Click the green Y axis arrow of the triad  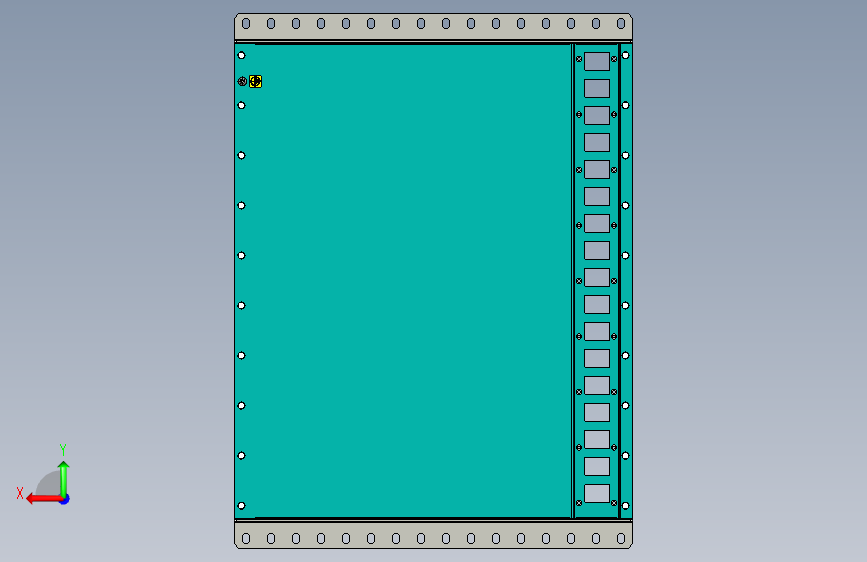pyautogui.click(x=64, y=478)
